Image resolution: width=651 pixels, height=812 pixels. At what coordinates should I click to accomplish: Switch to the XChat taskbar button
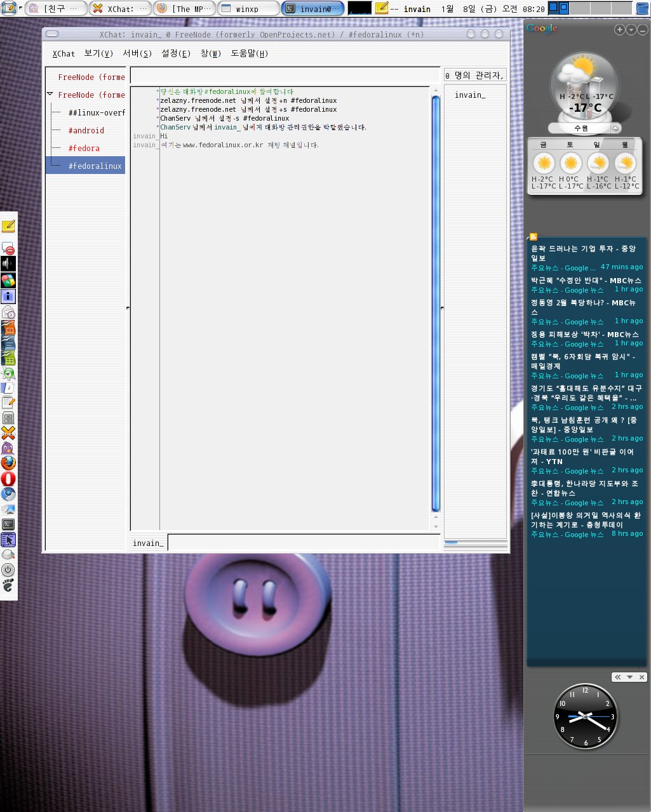coord(121,8)
